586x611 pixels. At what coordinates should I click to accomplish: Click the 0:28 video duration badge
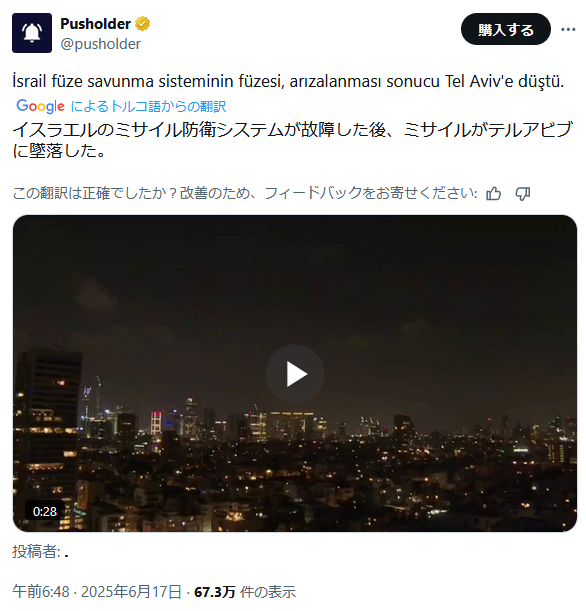(45, 511)
